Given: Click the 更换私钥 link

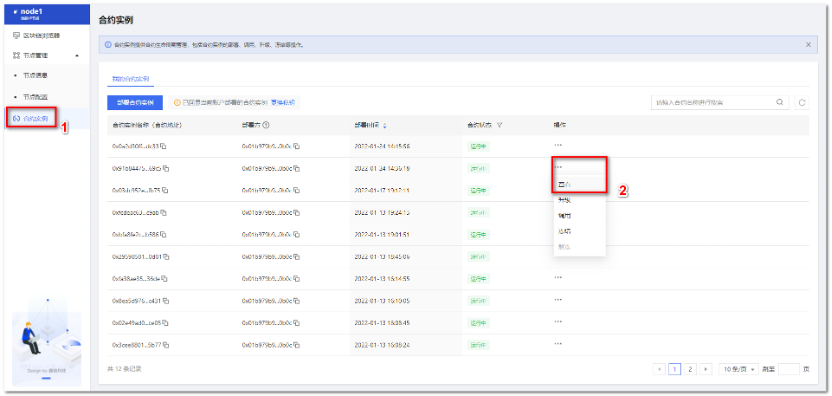Looking at the screenshot, I should tap(282, 102).
